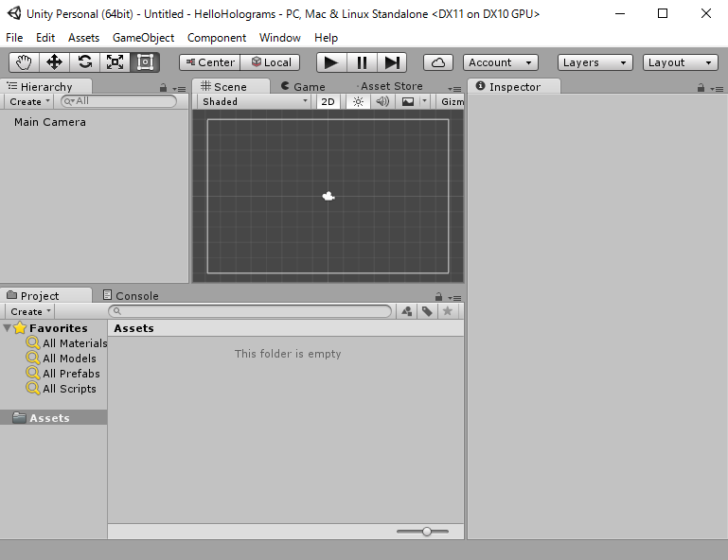Toggle the Hierarchy panel lock
Screen dimensions: 728x560
tap(163, 87)
